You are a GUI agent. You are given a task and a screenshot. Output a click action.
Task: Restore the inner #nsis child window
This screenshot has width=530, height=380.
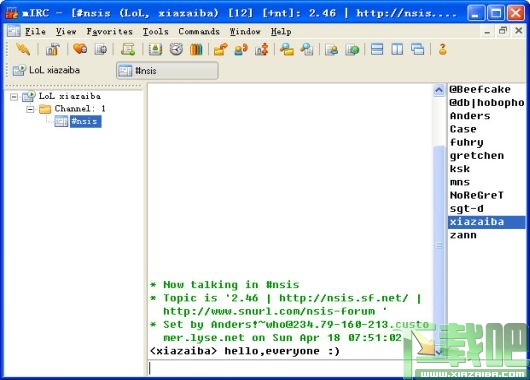[503, 31]
